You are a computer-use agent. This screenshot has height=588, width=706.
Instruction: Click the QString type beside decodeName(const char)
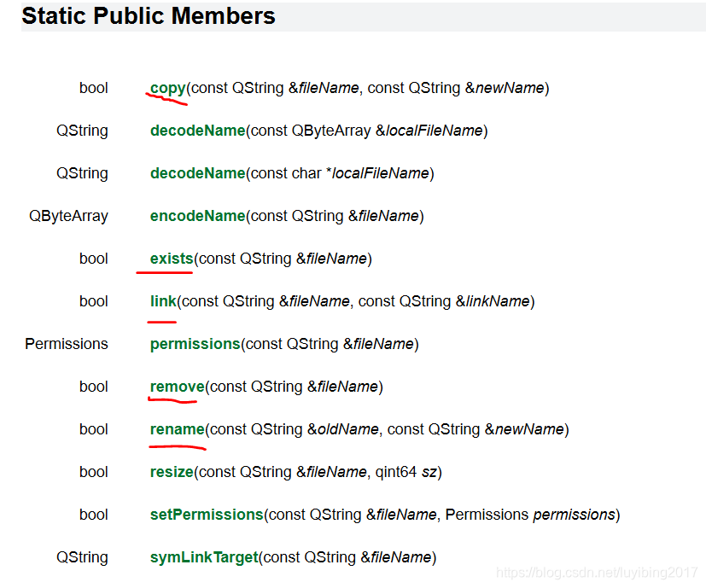point(82,174)
